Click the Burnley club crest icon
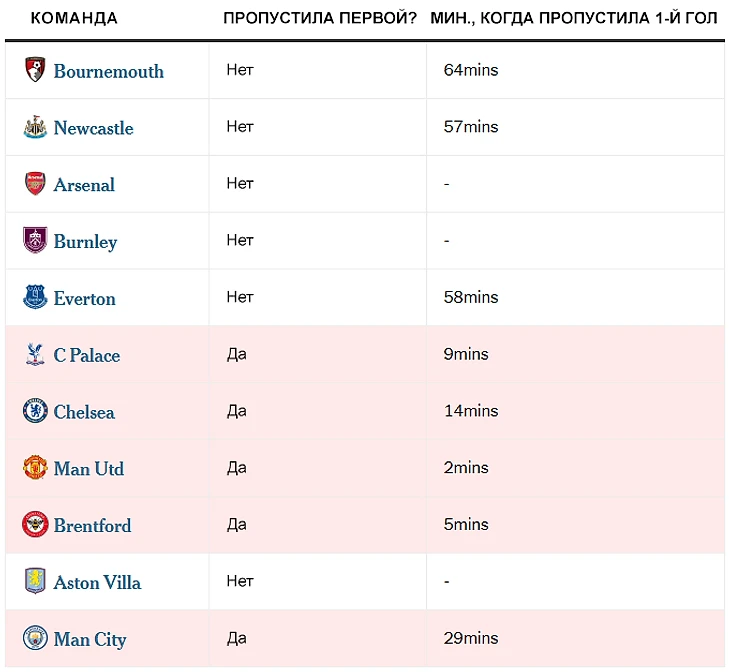Screen dimensions: 730x672 click(x=35, y=240)
